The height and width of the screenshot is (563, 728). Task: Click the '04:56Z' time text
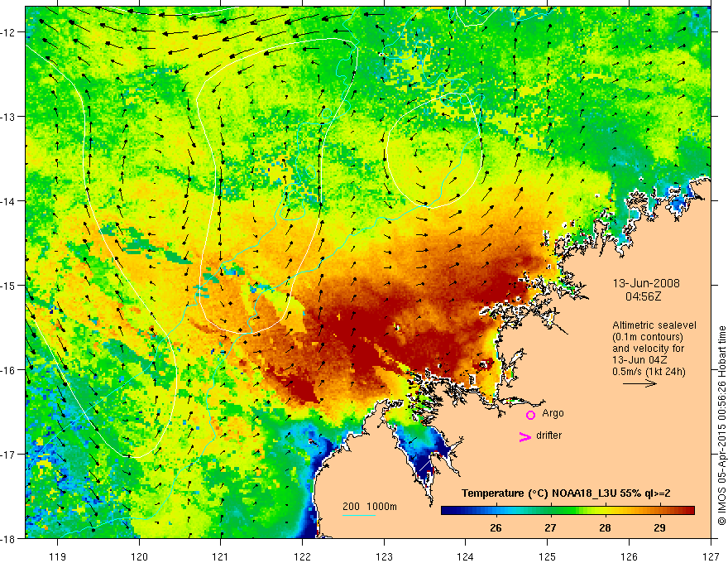[644, 296]
